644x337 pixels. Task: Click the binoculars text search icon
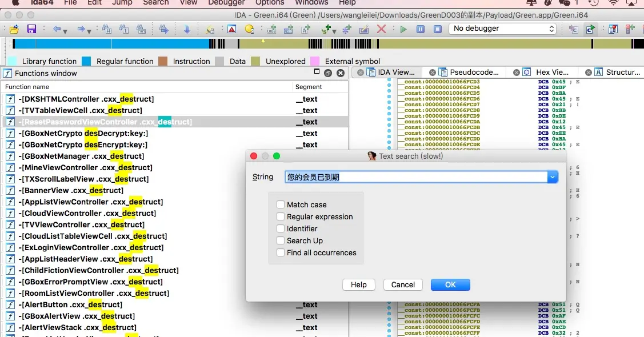pyautogui.click(x=123, y=29)
